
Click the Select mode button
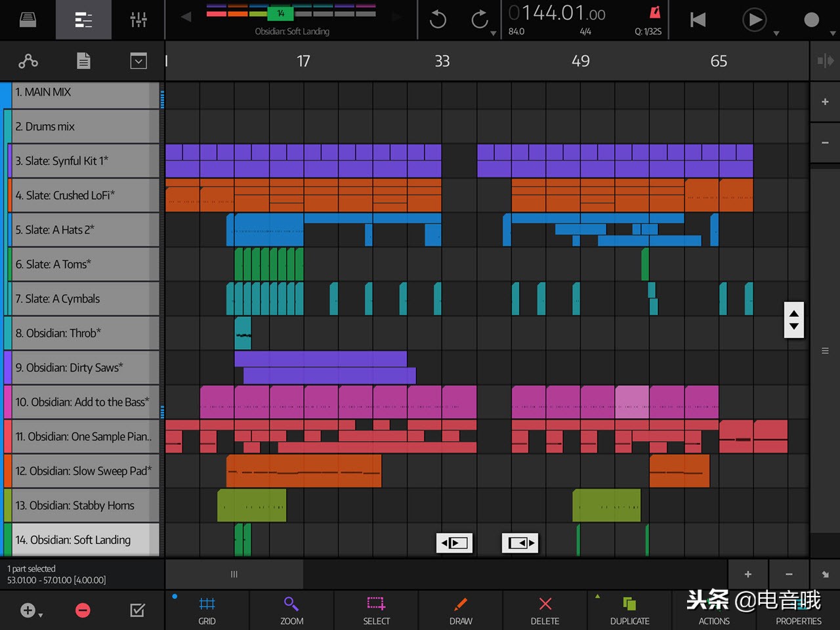click(x=375, y=610)
